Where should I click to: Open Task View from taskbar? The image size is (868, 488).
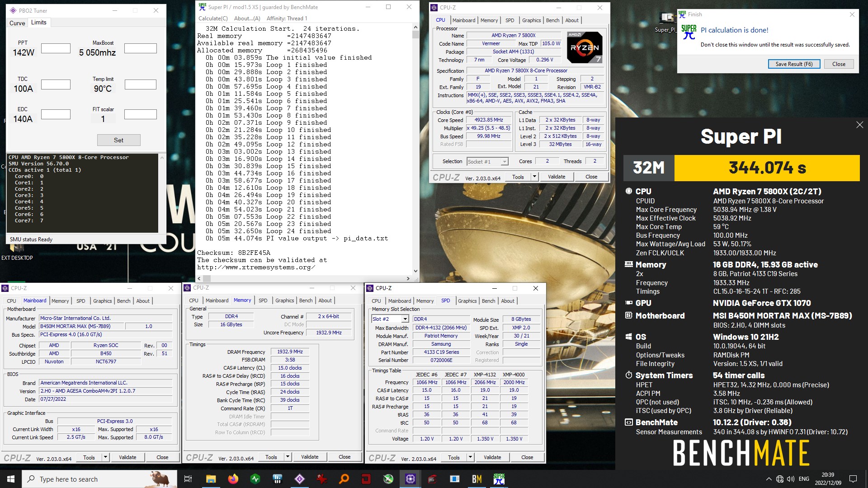(188, 479)
